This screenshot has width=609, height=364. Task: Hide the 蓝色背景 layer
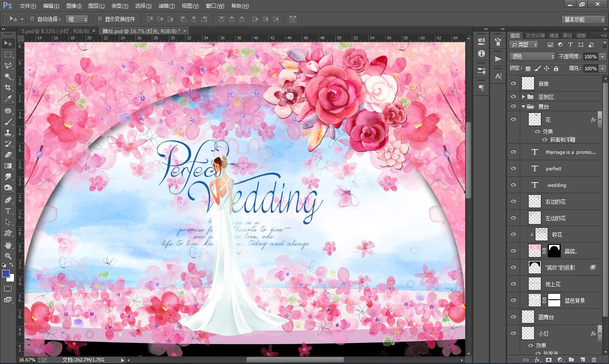[513, 300]
